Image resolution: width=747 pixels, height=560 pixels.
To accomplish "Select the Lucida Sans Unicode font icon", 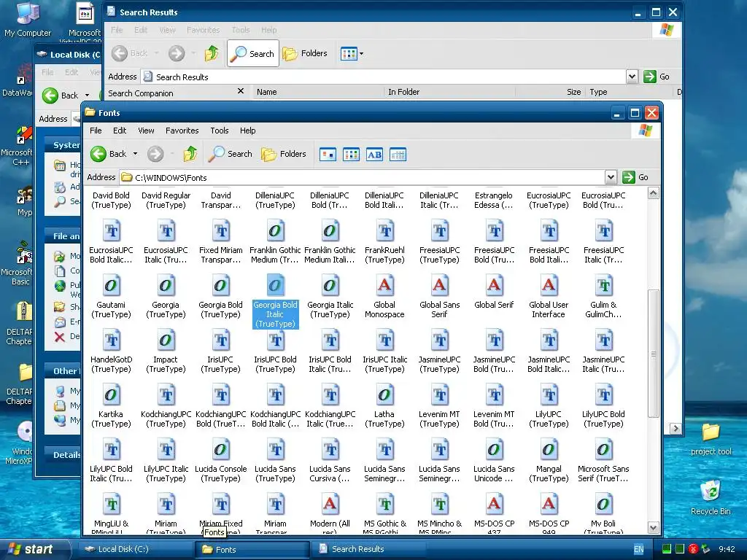I will [494, 450].
